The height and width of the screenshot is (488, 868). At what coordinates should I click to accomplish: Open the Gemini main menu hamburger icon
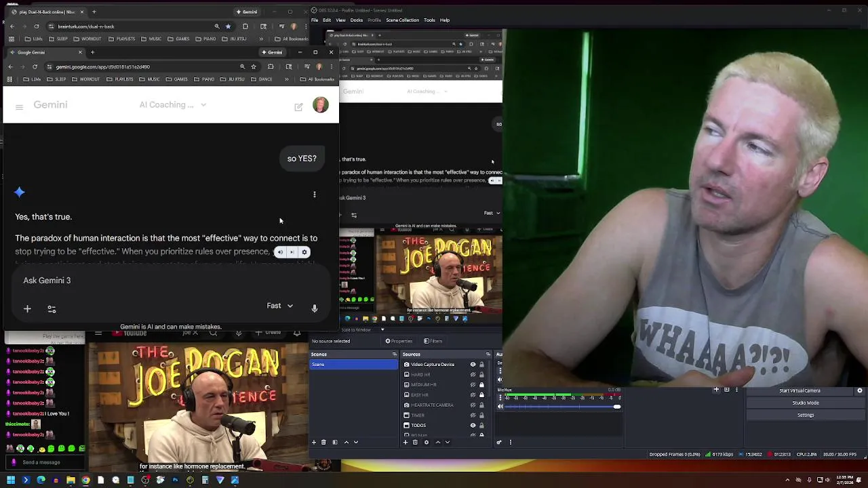(x=19, y=107)
